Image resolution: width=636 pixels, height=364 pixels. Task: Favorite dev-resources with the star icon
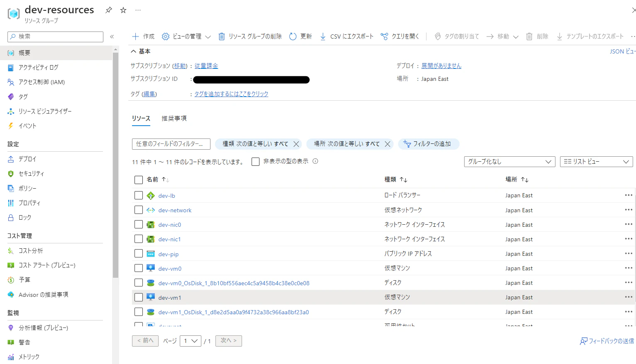point(123,10)
